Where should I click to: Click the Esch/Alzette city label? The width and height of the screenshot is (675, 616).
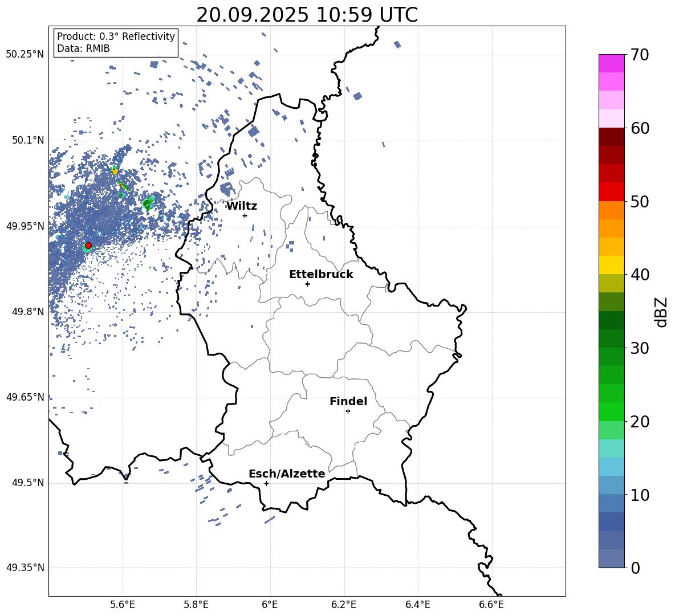[287, 474]
